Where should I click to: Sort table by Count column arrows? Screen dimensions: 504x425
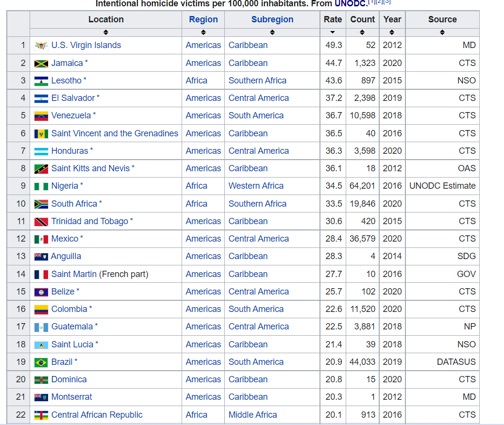362,32
